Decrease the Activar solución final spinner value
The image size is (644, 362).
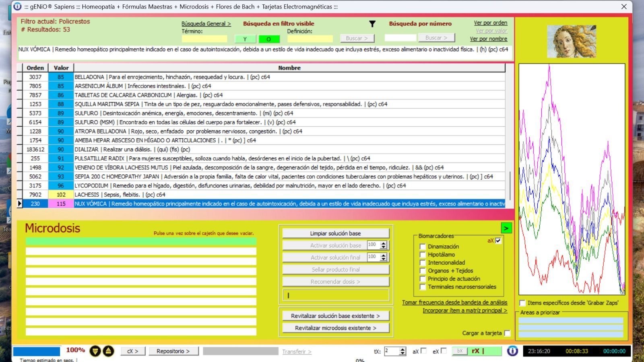[384, 259]
